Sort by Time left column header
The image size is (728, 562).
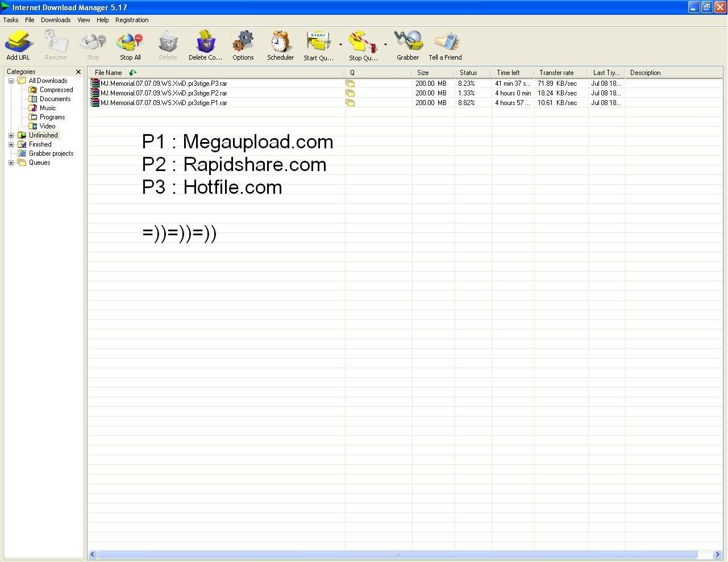tap(513, 73)
